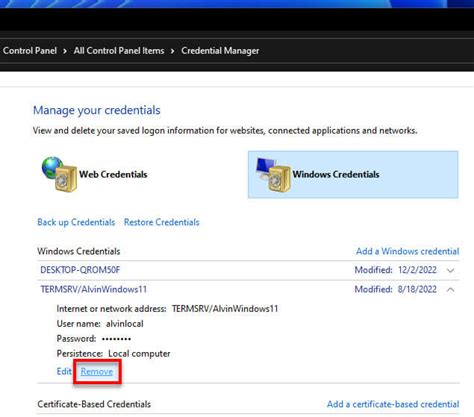
Task: Click the Windows Credentials monitor vault icon
Action: point(273,174)
